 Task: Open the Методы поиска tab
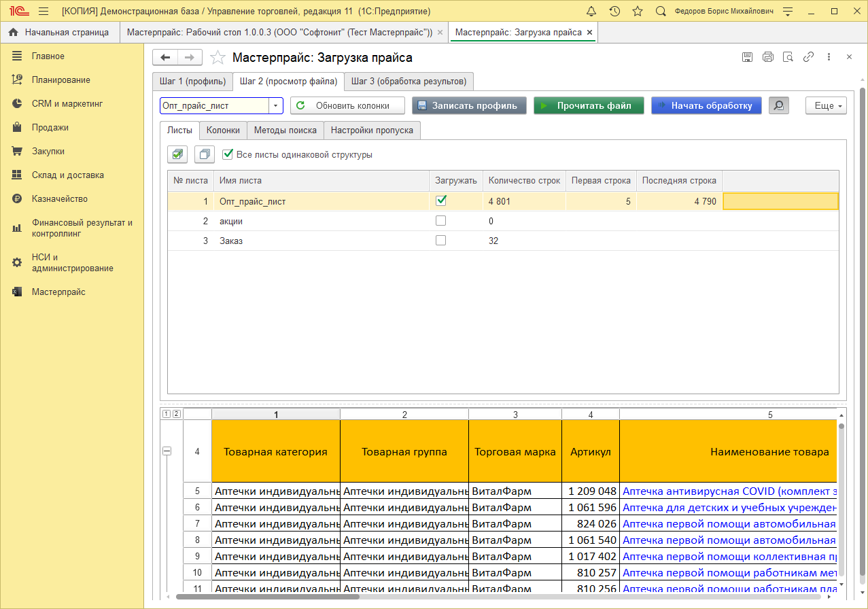pyautogui.click(x=285, y=130)
